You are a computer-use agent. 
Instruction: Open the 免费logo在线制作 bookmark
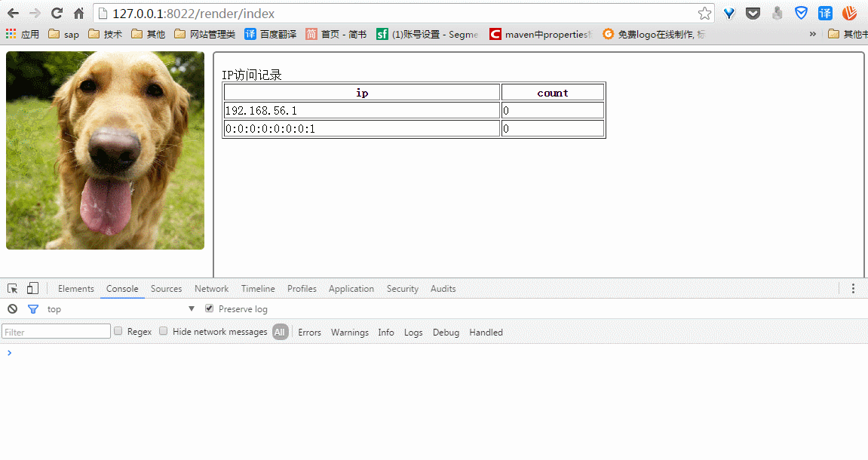tap(654, 35)
